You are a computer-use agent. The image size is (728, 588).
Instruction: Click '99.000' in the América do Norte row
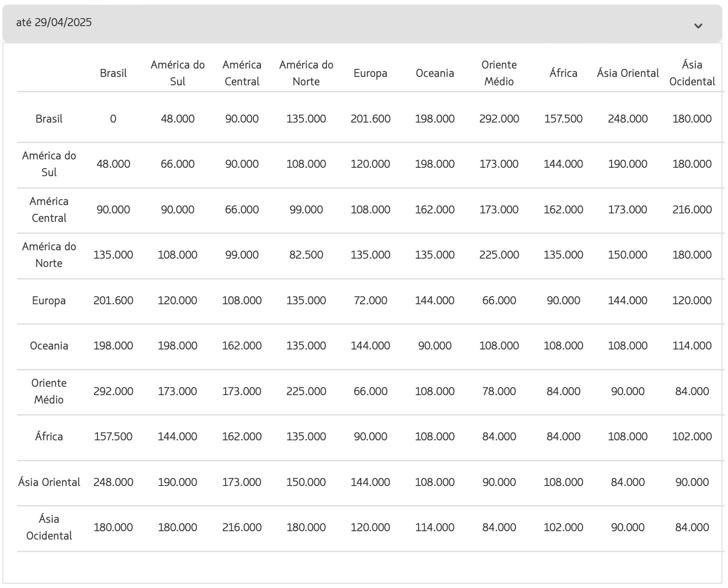(x=242, y=255)
